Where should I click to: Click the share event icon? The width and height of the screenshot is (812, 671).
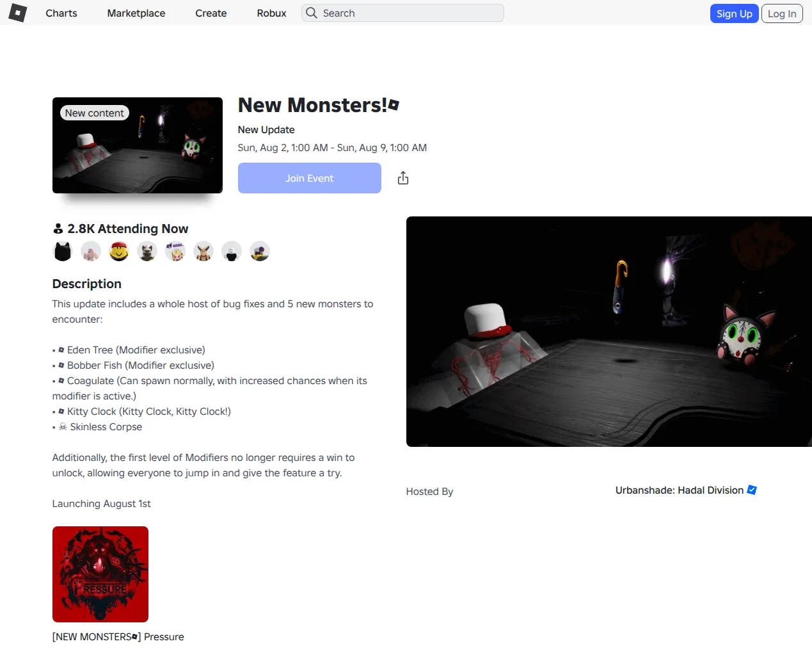tap(402, 178)
